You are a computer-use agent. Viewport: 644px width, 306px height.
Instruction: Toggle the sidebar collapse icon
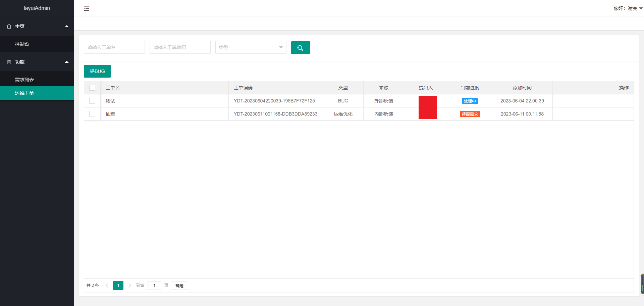87,9
